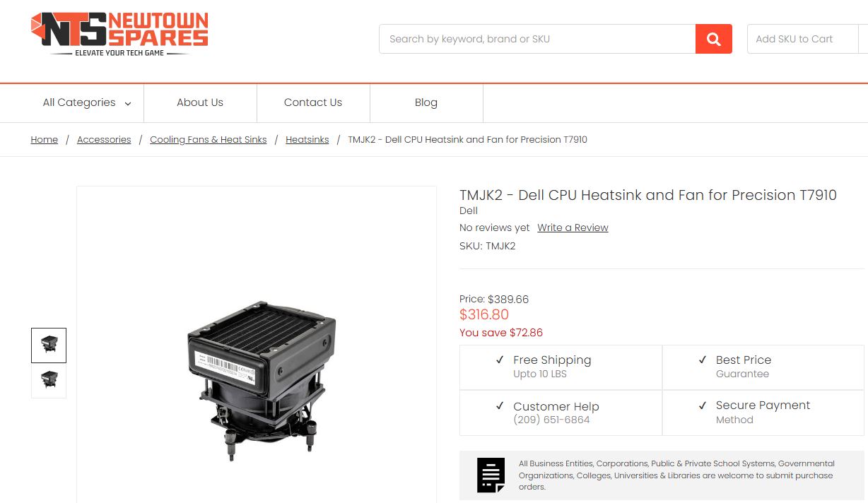
Task: Open the About Us menu item
Action: tap(200, 102)
